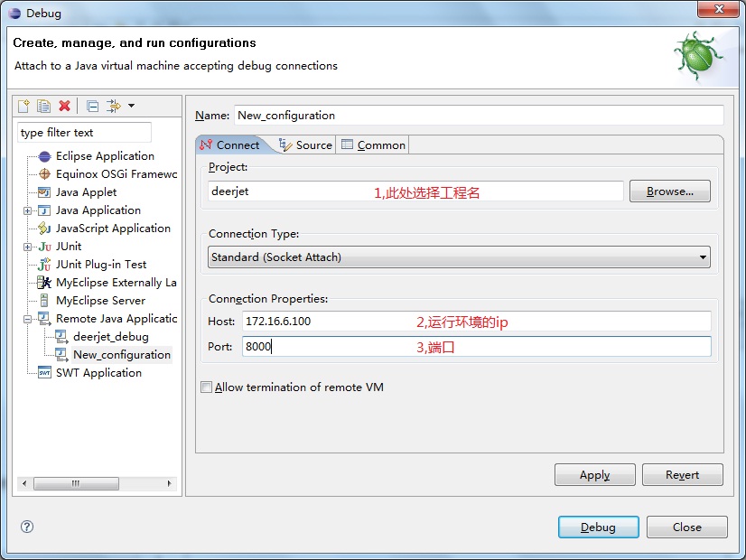Image resolution: width=746 pixels, height=560 pixels.
Task: Select Java Applet tree row
Action: click(86, 192)
